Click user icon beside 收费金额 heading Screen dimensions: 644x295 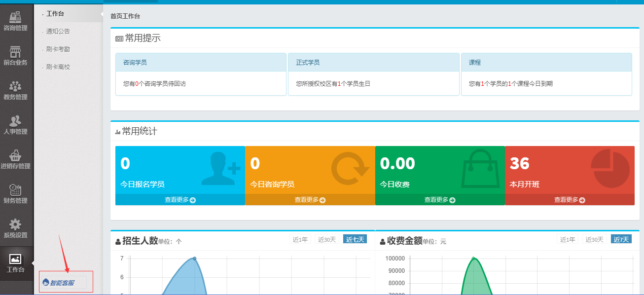pyautogui.click(x=383, y=242)
